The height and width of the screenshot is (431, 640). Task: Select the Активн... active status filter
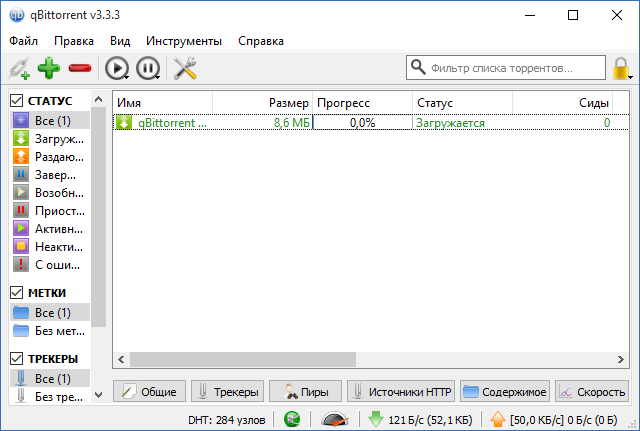coord(50,229)
